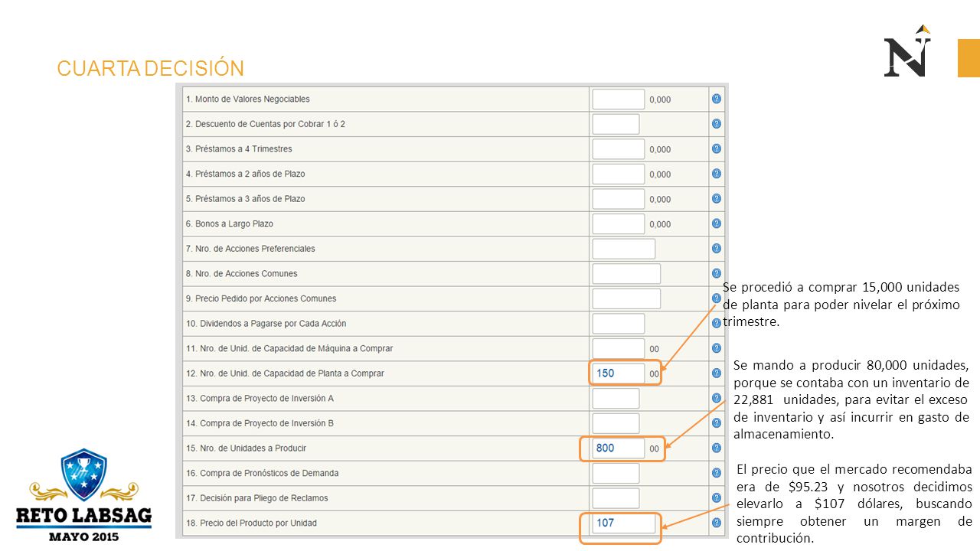Focus the Préstamos a 2 años de Plazo input

coord(619,174)
